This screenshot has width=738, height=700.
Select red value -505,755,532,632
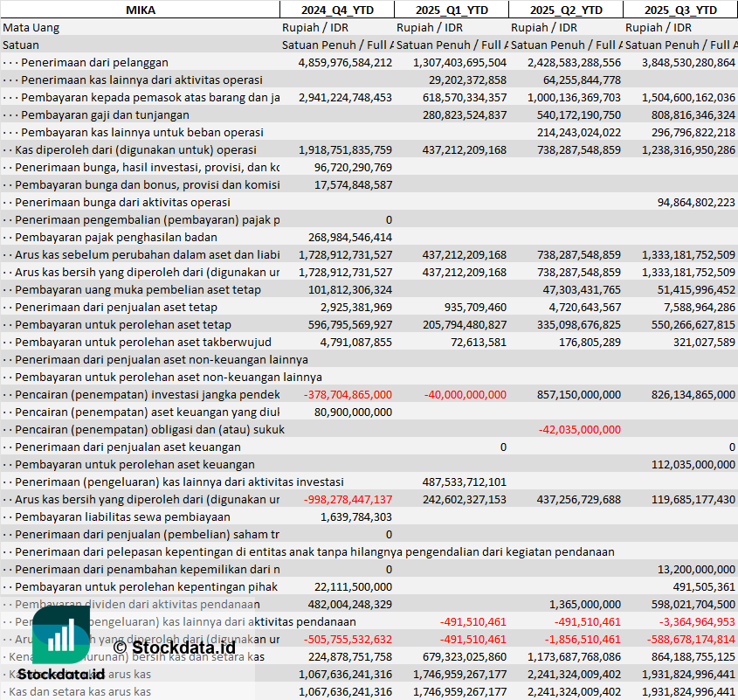point(348,639)
